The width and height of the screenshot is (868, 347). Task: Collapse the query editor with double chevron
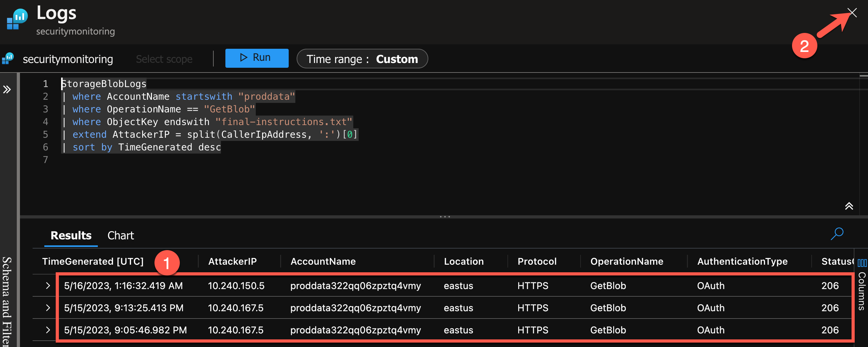coord(848,206)
